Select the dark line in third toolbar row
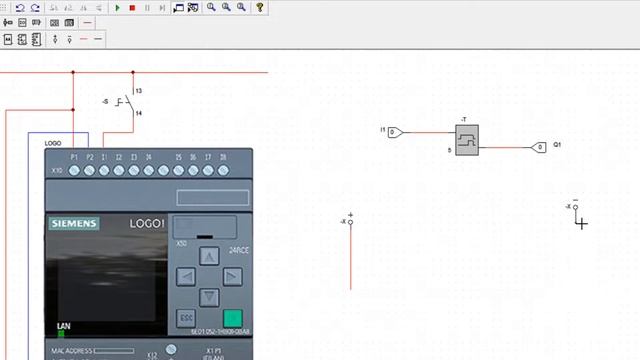The height and width of the screenshot is (360, 640). (x=98, y=39)
